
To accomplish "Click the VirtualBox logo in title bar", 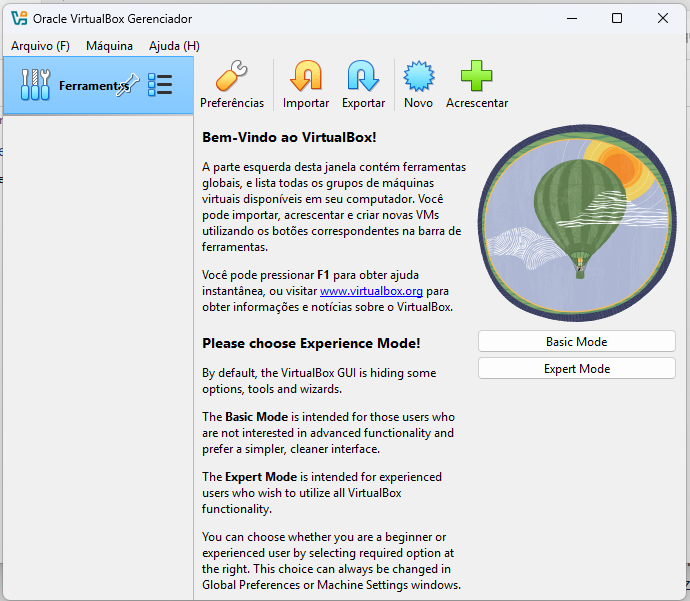I will click(x=19, y=18).
